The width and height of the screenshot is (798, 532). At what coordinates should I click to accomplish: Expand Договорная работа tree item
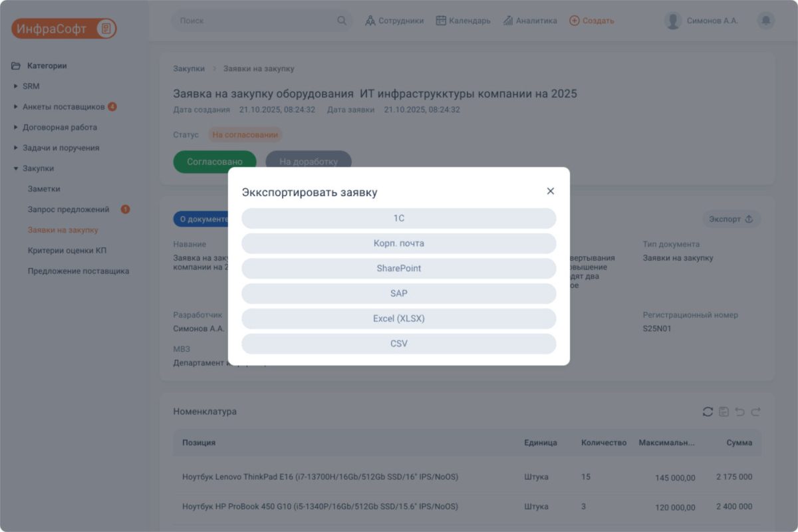click(16, 128)
